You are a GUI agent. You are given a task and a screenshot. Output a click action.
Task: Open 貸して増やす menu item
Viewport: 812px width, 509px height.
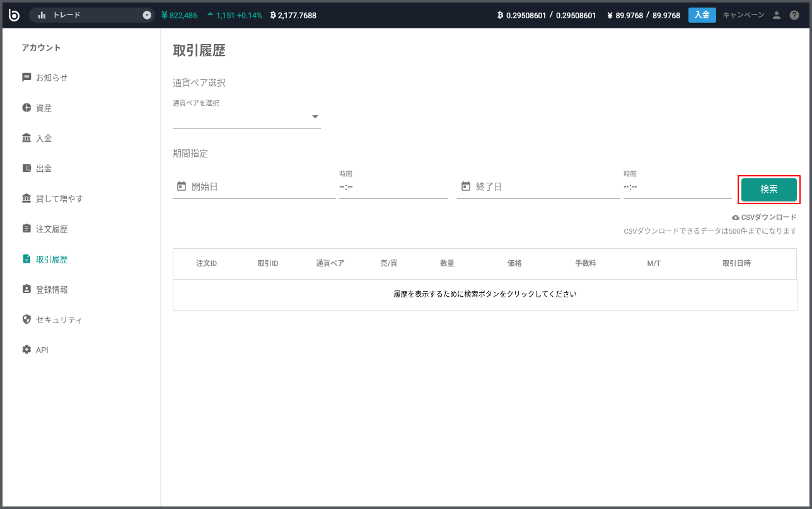coord(60,199)
